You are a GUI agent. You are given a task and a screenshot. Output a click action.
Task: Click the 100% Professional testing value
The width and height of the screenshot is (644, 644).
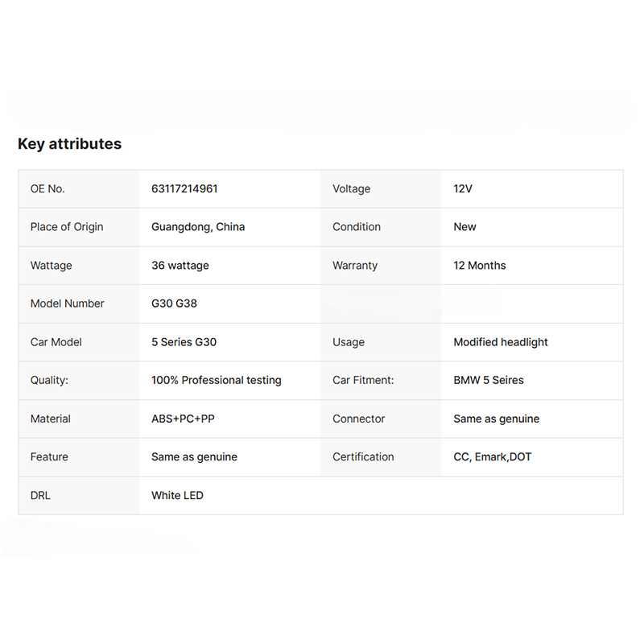[217, 380]
